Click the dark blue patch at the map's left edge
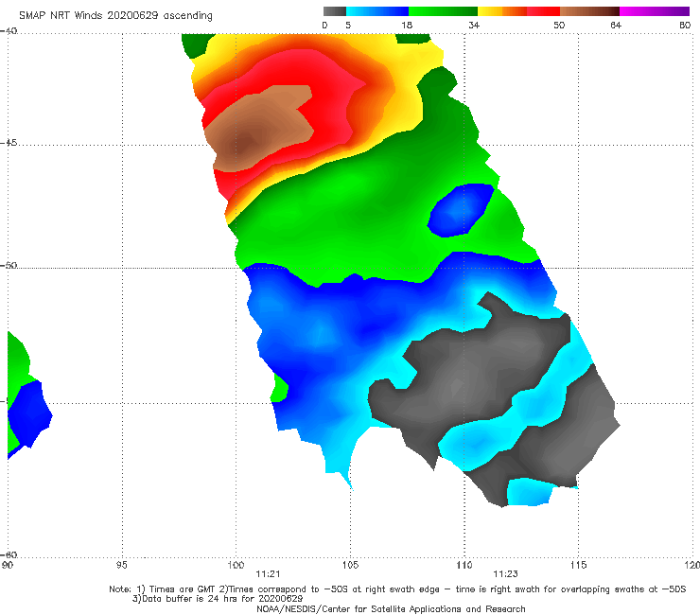This screenshot has height=615, width=700. (29, 415)
